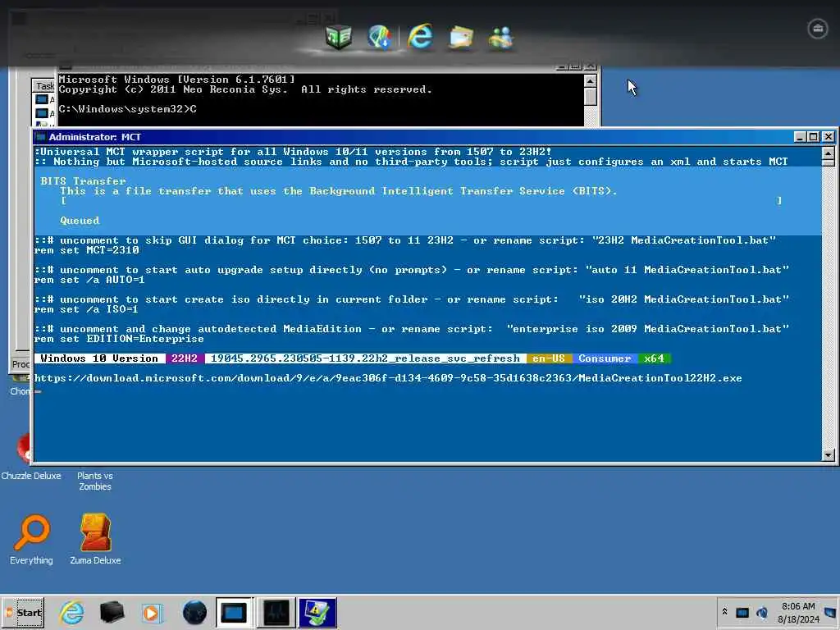Screen dimensions: 840x630
Task: Click the x64 architecture label
Action: click(654, 358)
